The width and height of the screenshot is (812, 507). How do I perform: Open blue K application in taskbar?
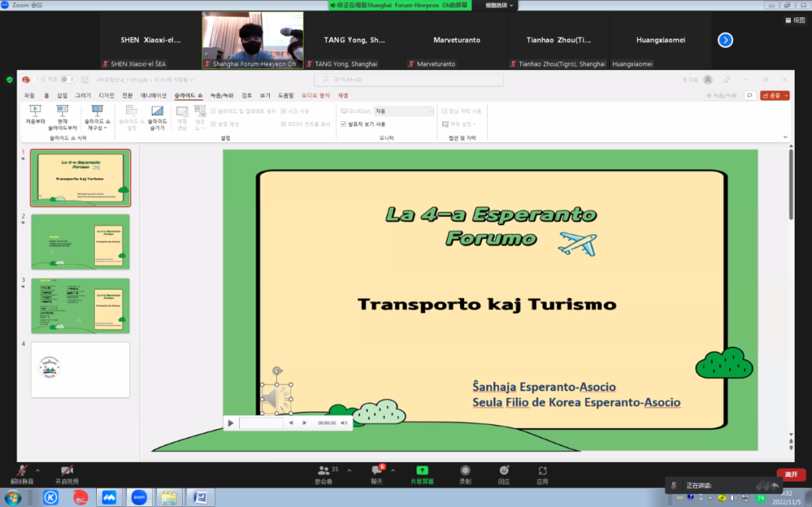tap(50, 498)
